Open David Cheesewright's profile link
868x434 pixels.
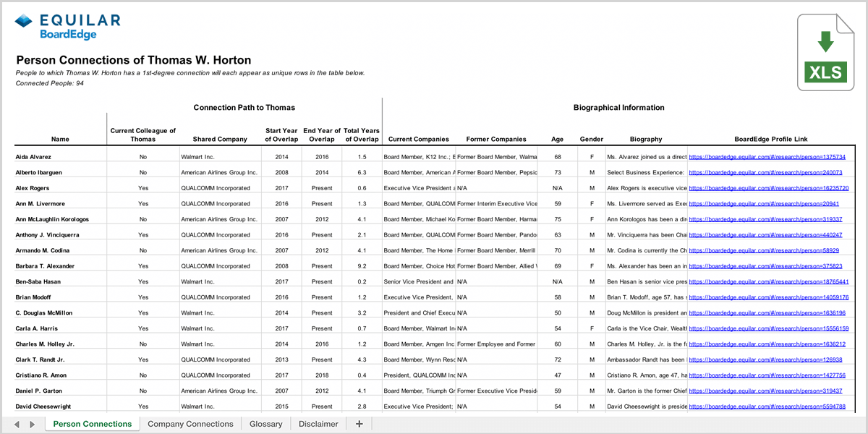point(767,407)
